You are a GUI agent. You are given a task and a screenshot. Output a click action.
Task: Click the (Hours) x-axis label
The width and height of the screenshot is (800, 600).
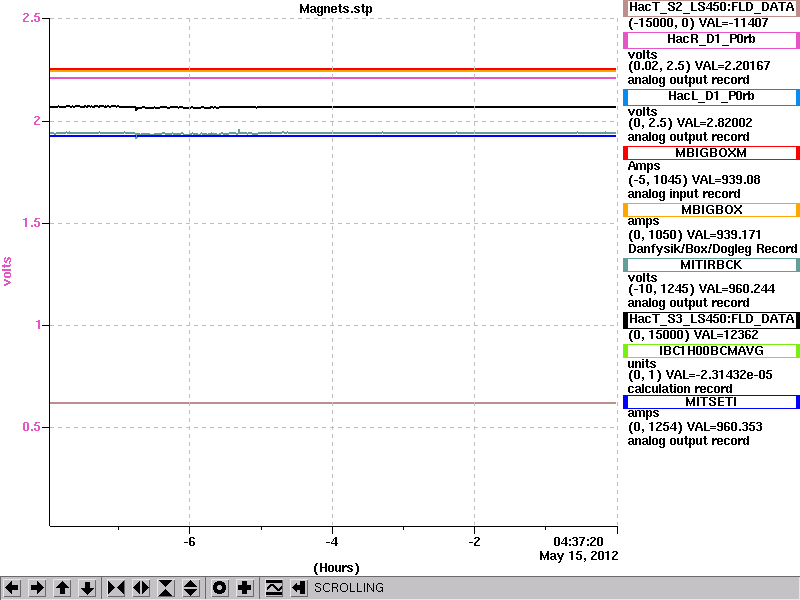coord(336,568)
